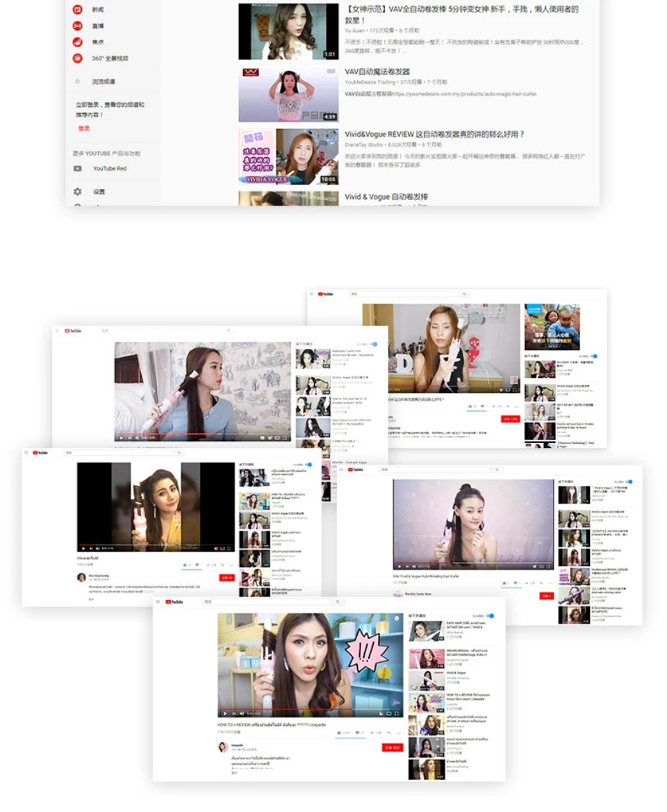Open the 新闻 news icon in sidebar

pos(77,9)
